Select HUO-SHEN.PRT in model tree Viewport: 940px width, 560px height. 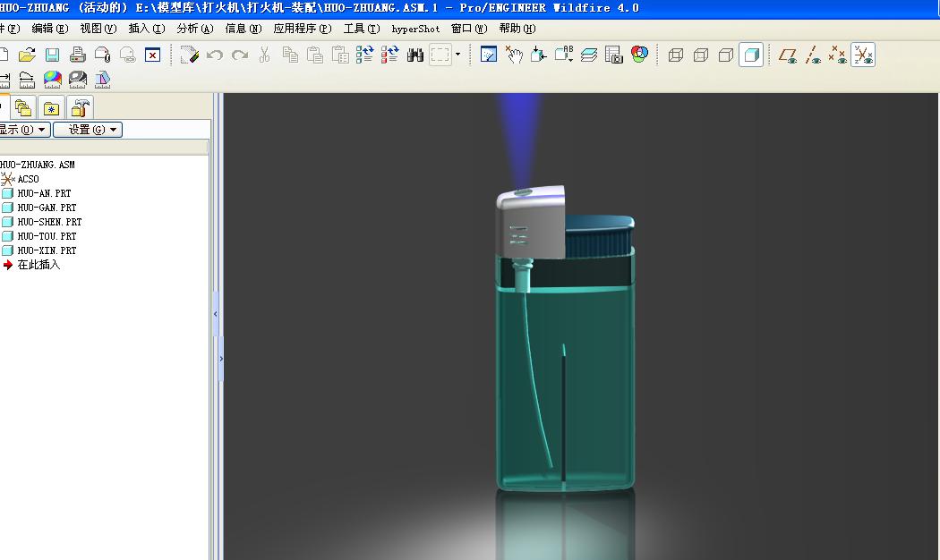click(x=49, y=222)
